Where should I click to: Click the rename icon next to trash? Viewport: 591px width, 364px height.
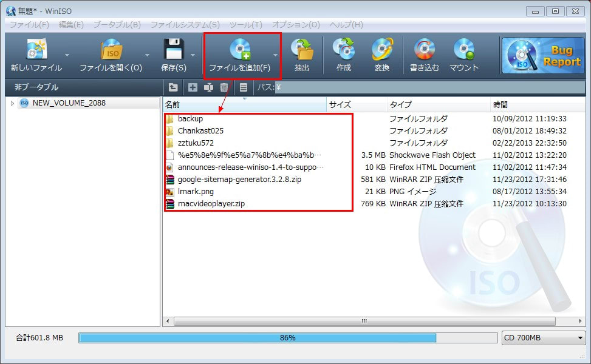(x=208, y=87)
